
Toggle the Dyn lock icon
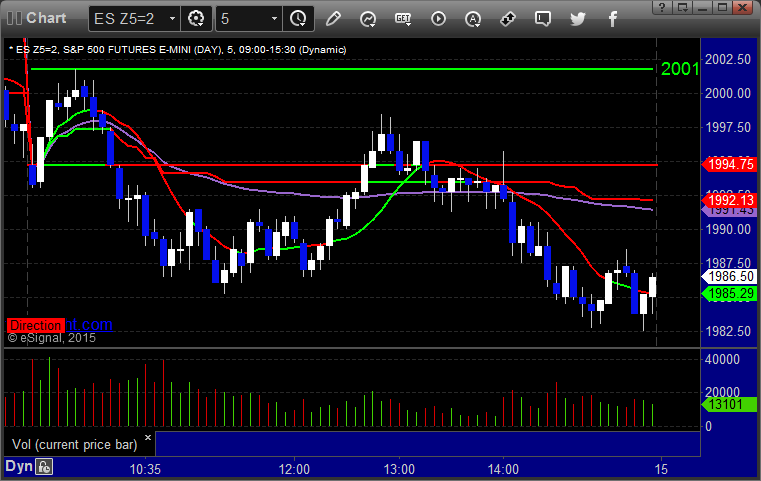pos(44,467)
